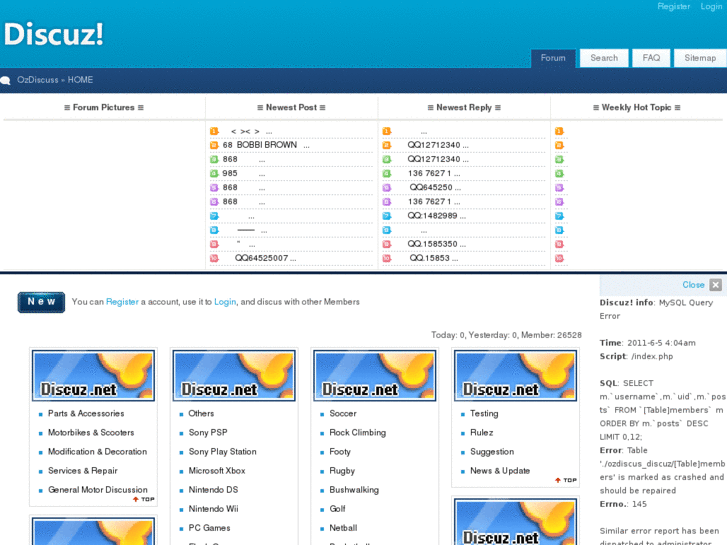Click Discuz.net banner above Testing list

pos(515,375)
